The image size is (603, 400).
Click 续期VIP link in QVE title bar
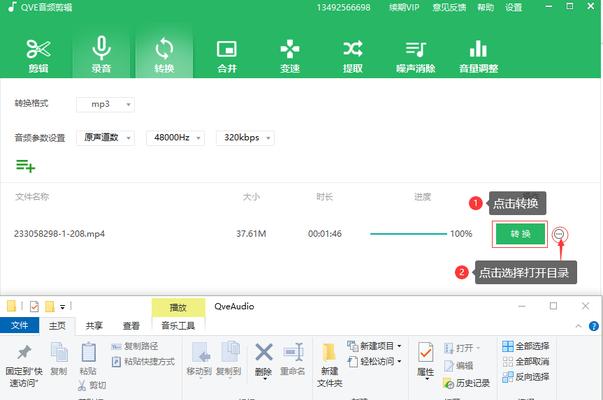[404, 7]
